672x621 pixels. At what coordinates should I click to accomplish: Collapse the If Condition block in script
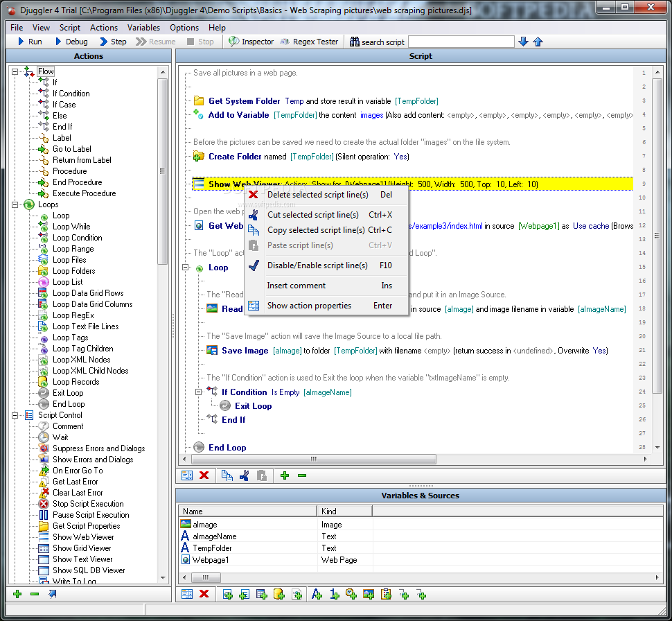click(198, 392)
